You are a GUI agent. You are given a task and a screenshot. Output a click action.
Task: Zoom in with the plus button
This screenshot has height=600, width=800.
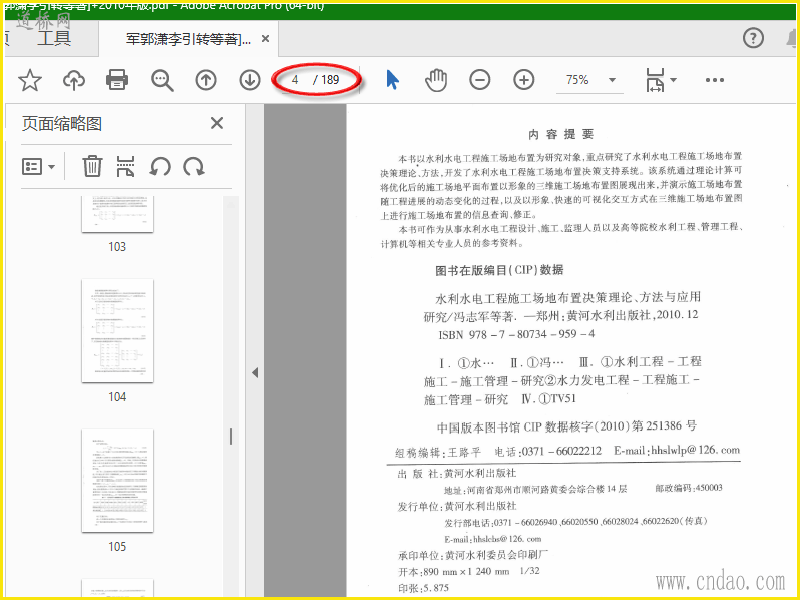tap(523, 80)
